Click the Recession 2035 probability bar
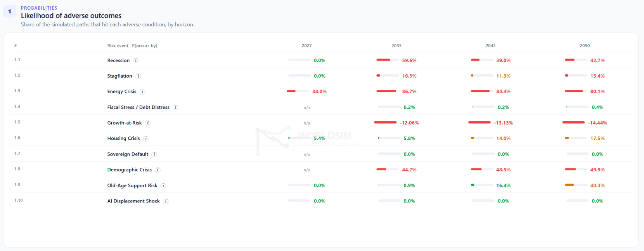The width and height of the screenshot is (644, 251). point(388,60)
